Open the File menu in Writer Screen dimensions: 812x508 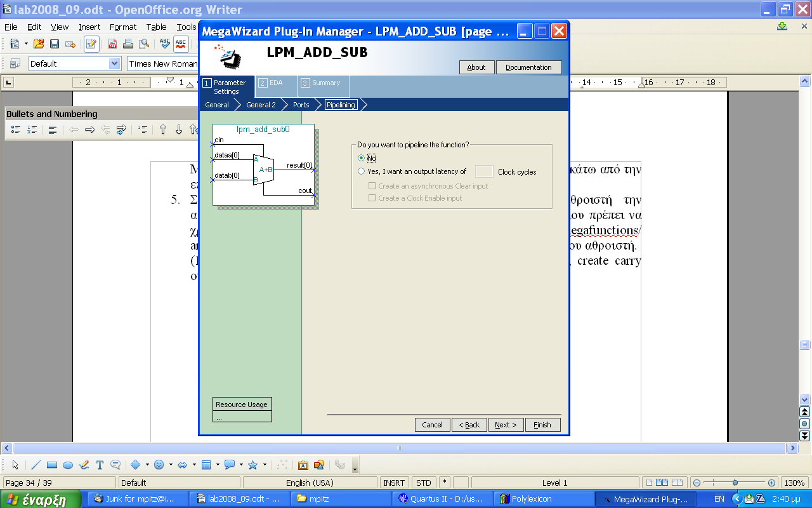coord(11,27)
